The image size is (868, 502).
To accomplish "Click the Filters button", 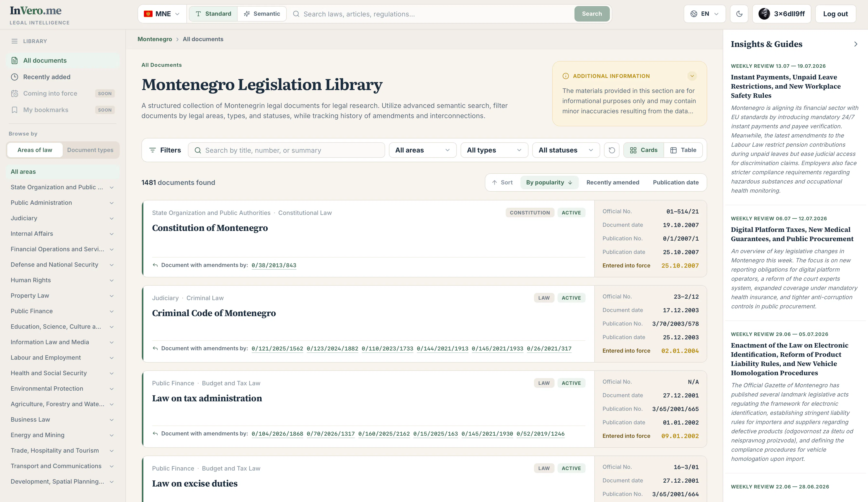I will tap(165, 150).
